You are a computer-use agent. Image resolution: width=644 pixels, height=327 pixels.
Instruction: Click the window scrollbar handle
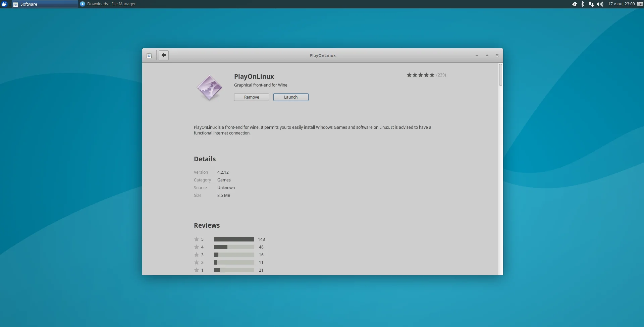tap(500, 75)
